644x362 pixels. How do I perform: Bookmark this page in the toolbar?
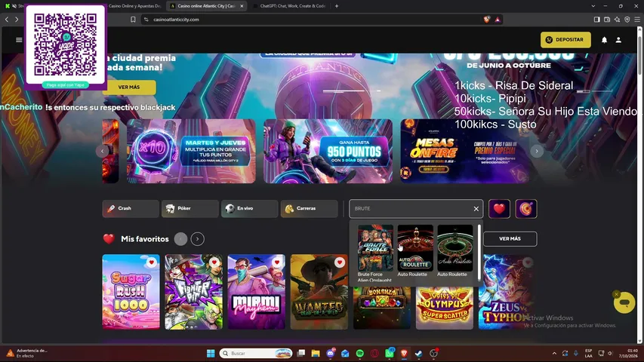click(x=133, y=20)
